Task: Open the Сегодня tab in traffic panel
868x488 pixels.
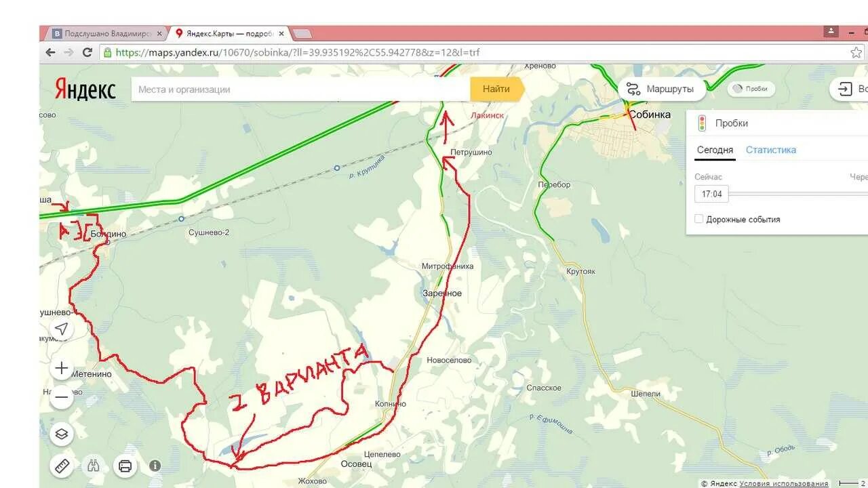Action: pos(714,150)
